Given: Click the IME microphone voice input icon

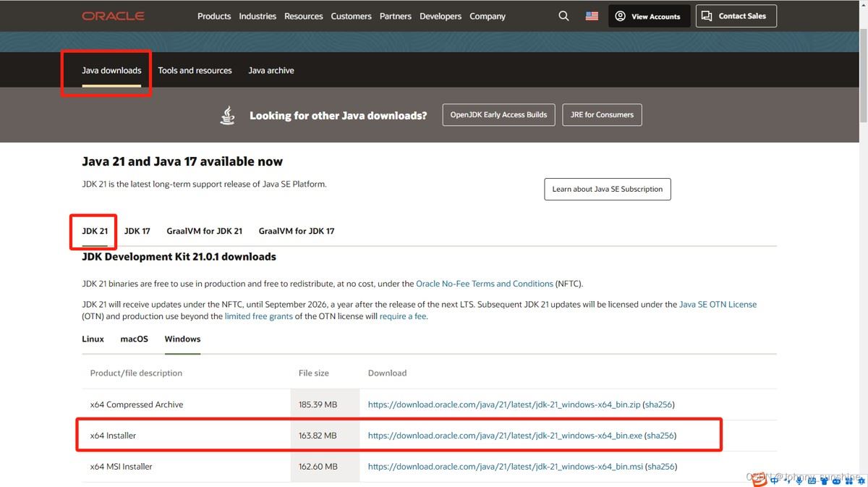Looking at the screenshot, I should coord(799,480).
